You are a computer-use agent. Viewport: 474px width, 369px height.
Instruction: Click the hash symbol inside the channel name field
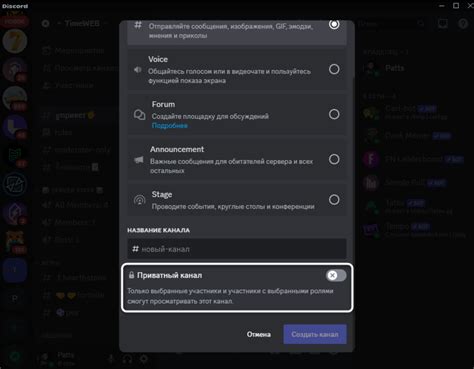[135, 249]
